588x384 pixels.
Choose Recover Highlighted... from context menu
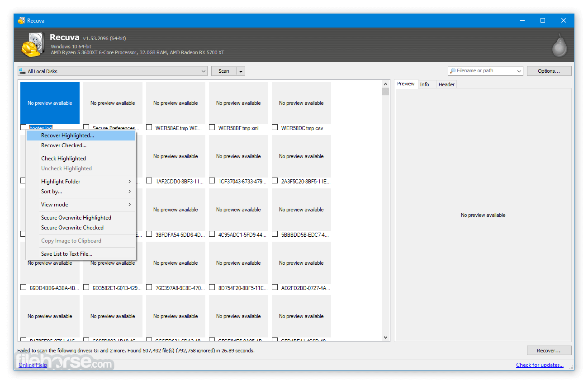click(81, 136)
